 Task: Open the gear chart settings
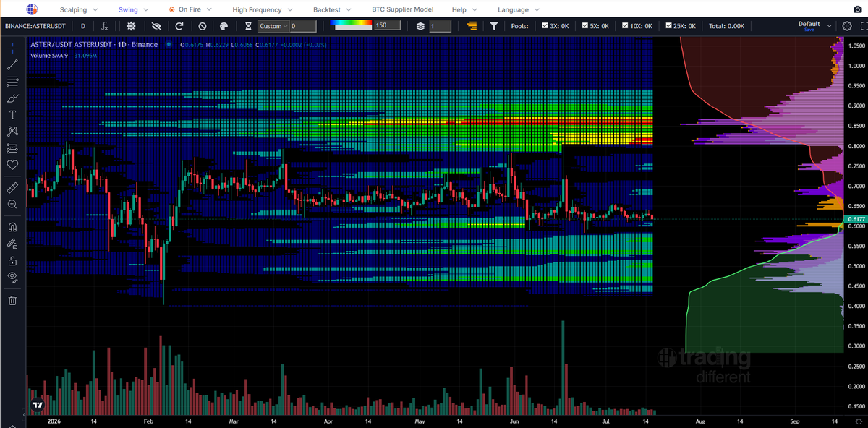pyautogui.click(x=847, y=26)
